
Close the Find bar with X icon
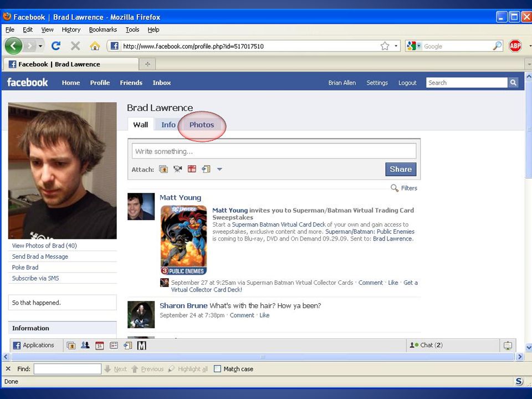(x=8, y=369)
